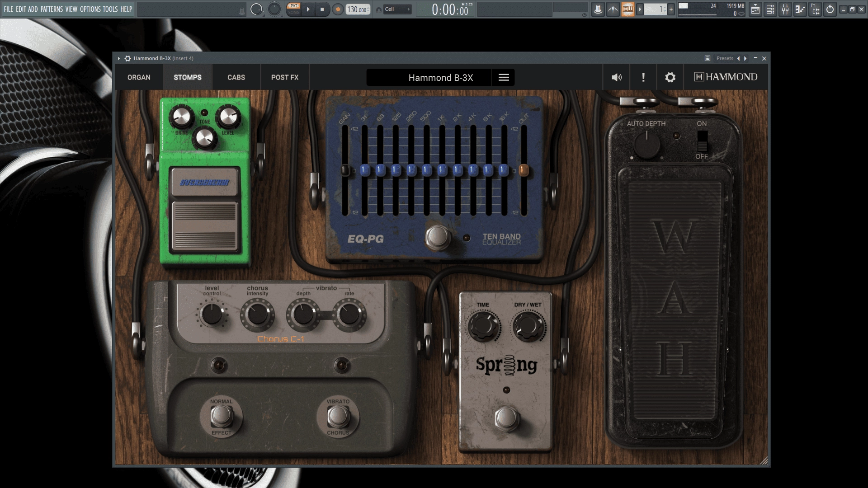Expand the plugin window menu arrow
The image size is (868, 488).
[x=118, y=58]
